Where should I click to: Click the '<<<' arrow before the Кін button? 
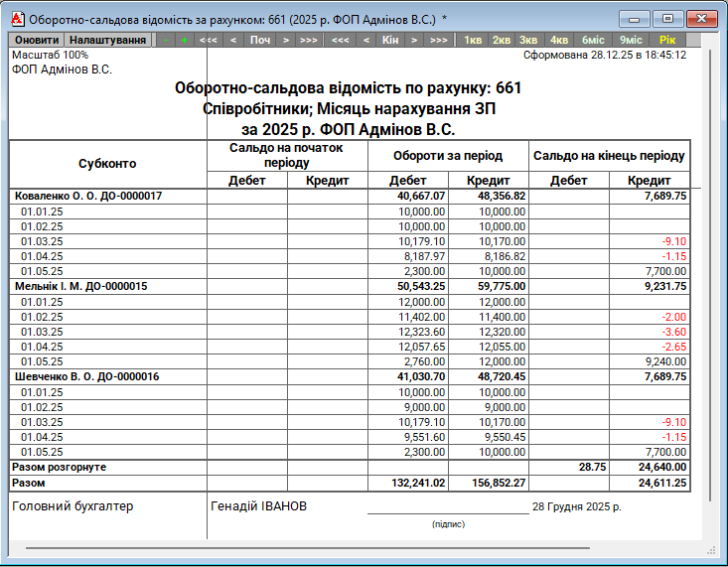(341, 40)
